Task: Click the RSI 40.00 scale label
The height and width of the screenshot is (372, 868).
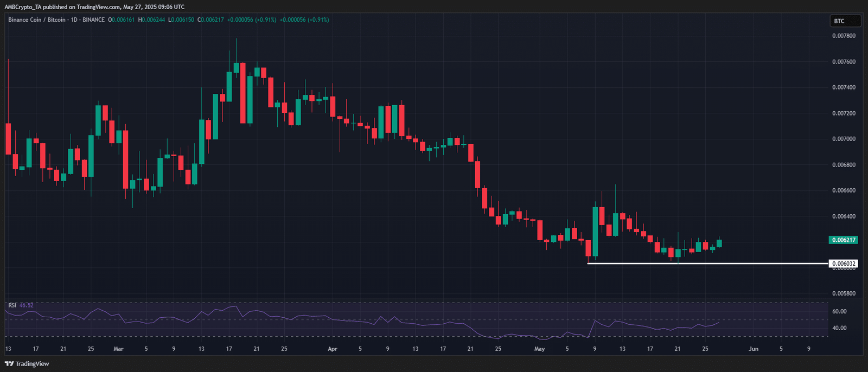Action: point(839,328)
